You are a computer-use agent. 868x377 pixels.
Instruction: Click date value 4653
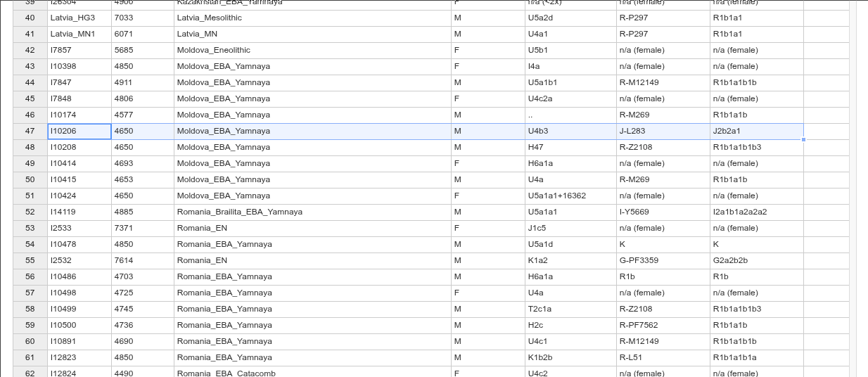point(143,179)
